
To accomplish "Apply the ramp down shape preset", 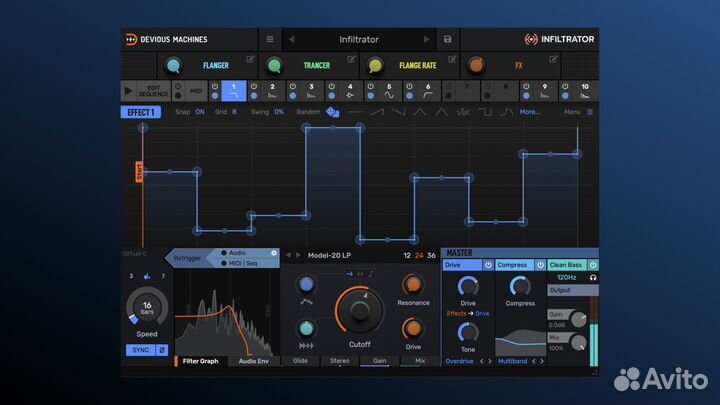I will [398, 112].
